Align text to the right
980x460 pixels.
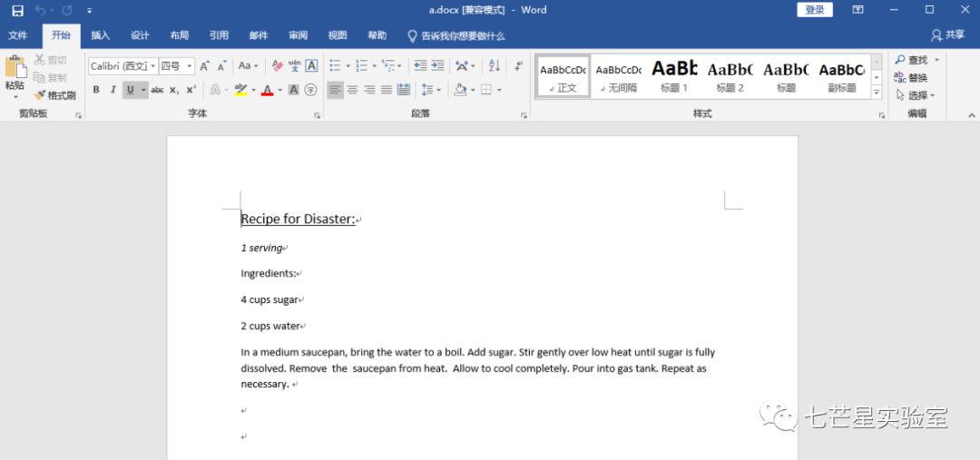coord(369,90)
